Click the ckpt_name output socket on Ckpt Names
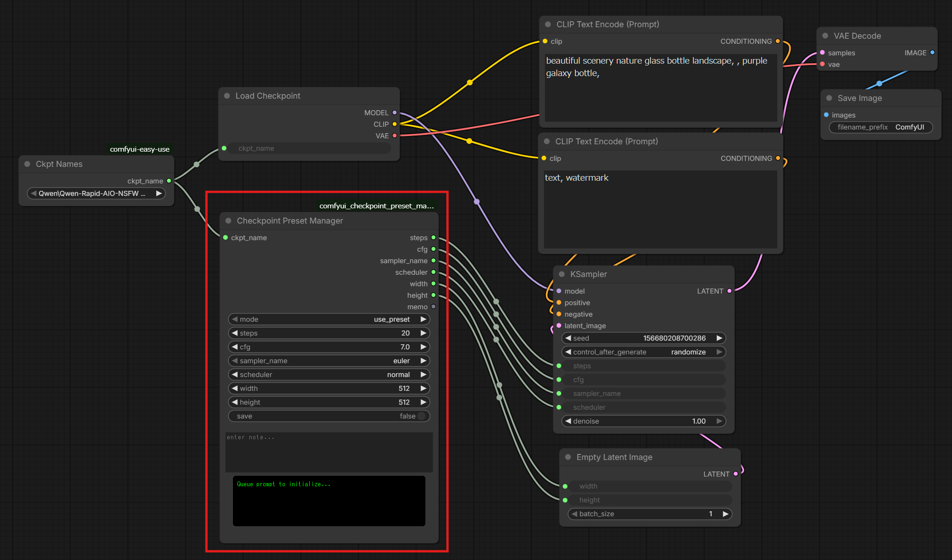The height and width of the screenshot is (560, 952). 169,181
